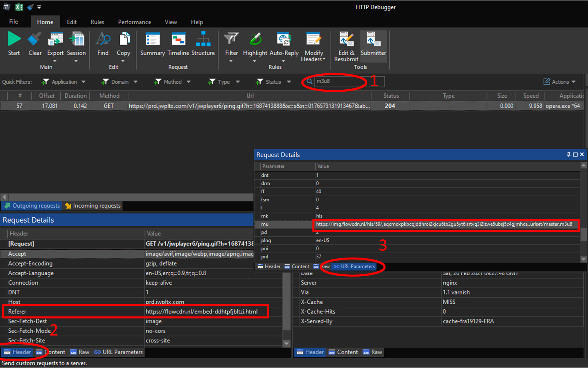Viewport: 588px width, 368px height.
Task: Select the URL Parameters tab in floating panel
Action: click(x=354, y=267)
